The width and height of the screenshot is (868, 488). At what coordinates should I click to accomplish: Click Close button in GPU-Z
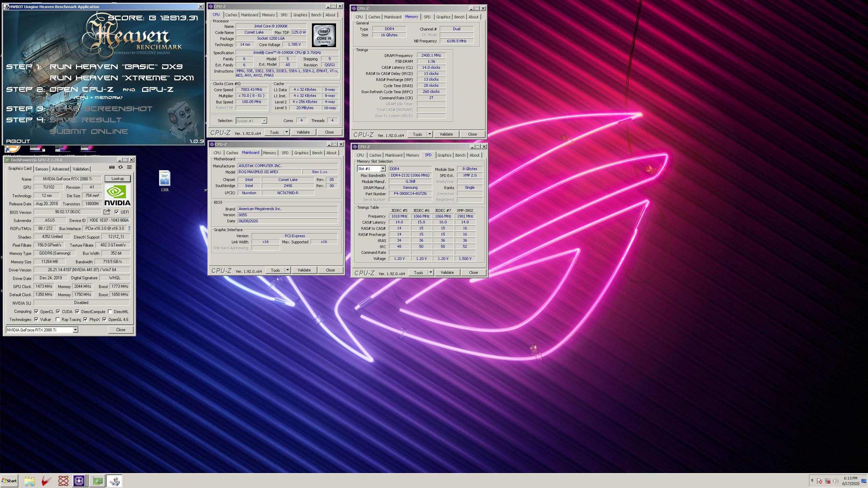121,330
